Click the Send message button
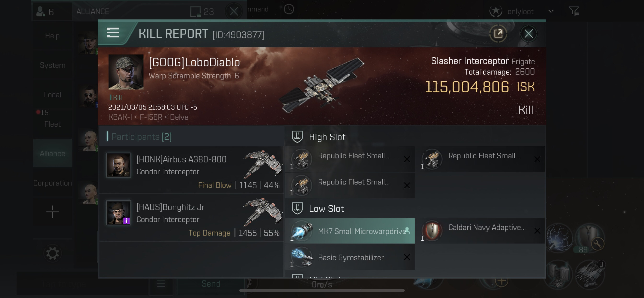Viewport: 644px width, 298px height. (211, 284)
